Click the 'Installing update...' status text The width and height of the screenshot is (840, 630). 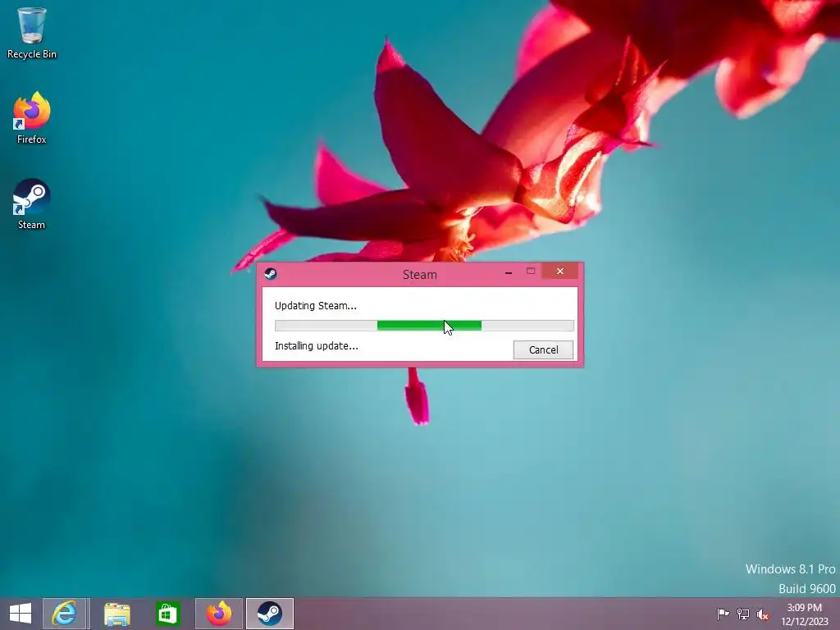point(316,346)
